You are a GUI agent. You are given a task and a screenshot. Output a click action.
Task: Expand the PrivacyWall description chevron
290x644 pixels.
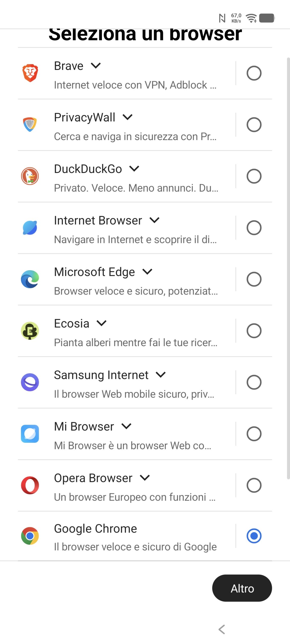pyautogui.click(x=128, y=117)
